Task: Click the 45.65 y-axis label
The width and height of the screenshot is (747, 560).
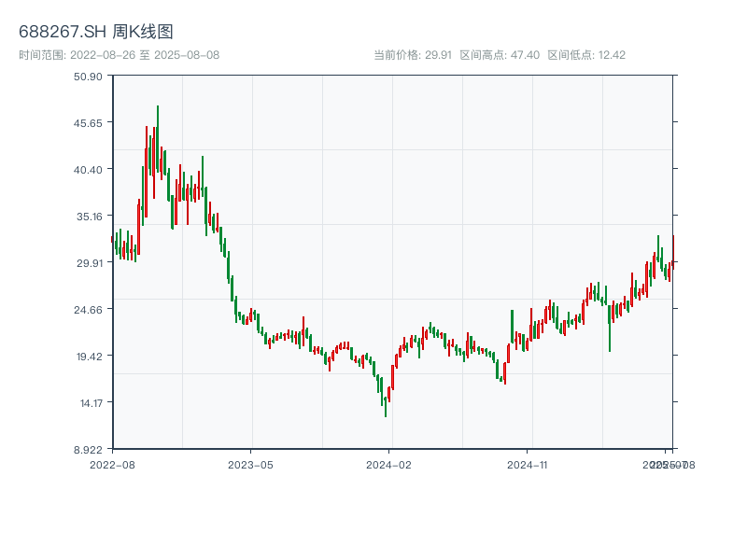Action: point(88,123)
